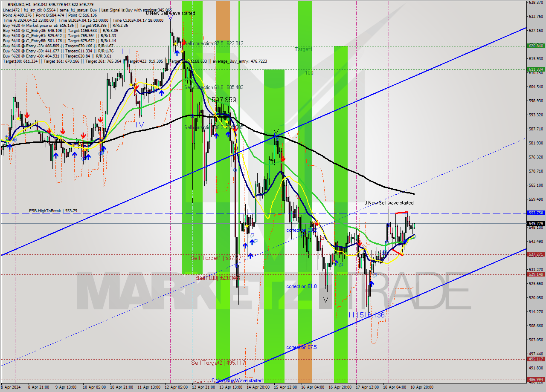Click the 'Time A:2024.04.13 23:00:00' line
This screenshot has width=546, height=392.
[83, 20]
